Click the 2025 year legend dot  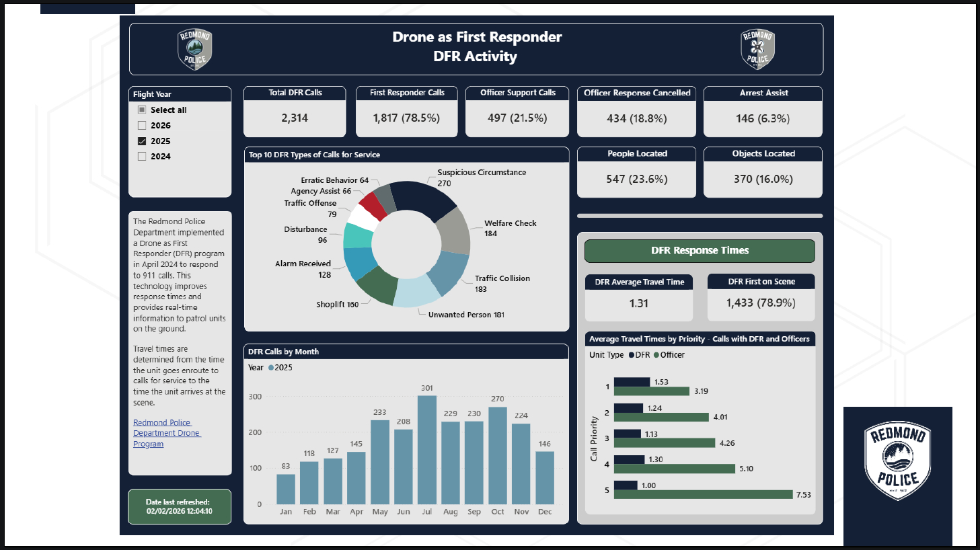click(271, 368)
